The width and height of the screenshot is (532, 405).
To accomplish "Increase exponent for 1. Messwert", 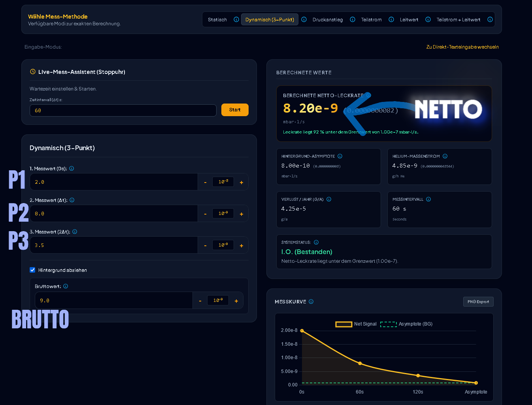I will pos(241,182).
